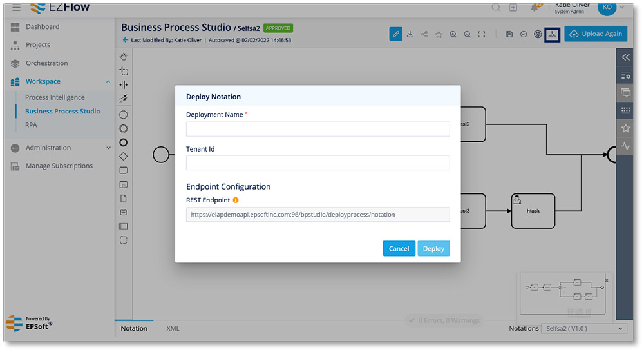The width and height of the screenshot is (644, 352).
Task: Open RPA submenu item
Action: (x=31, y=125)
